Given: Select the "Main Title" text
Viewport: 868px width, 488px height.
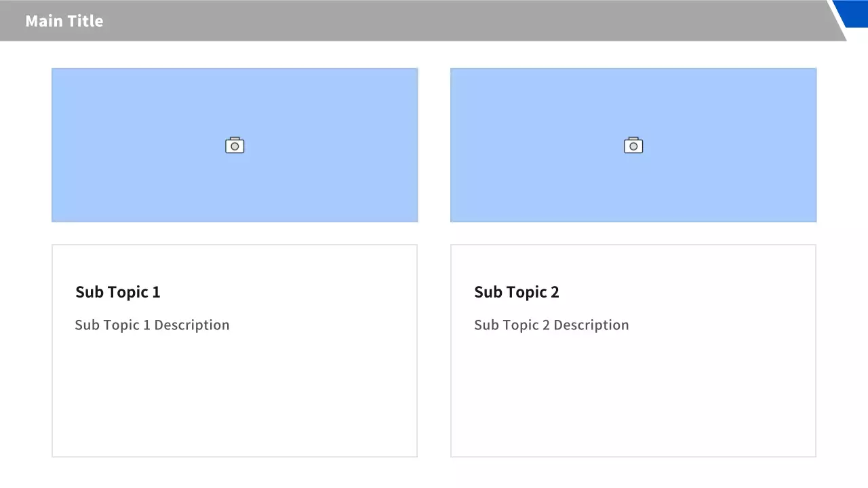Looking at the screenshot, I should click(x=64, y=21).
